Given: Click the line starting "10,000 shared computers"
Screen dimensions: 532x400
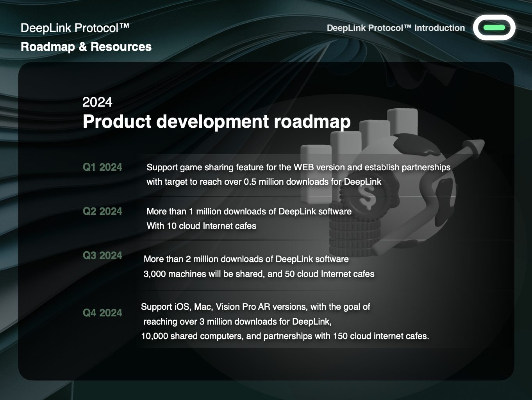Looking at the screenshot, I should 285,336.
